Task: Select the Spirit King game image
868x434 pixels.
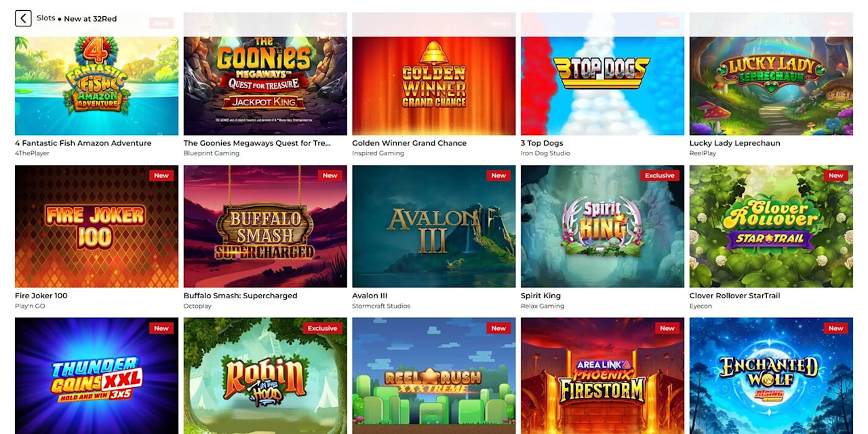Action: (602, 226)
